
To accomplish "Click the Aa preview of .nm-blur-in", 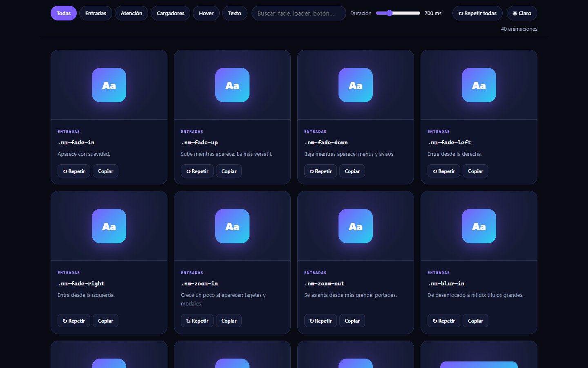I will tap(479, 226).
